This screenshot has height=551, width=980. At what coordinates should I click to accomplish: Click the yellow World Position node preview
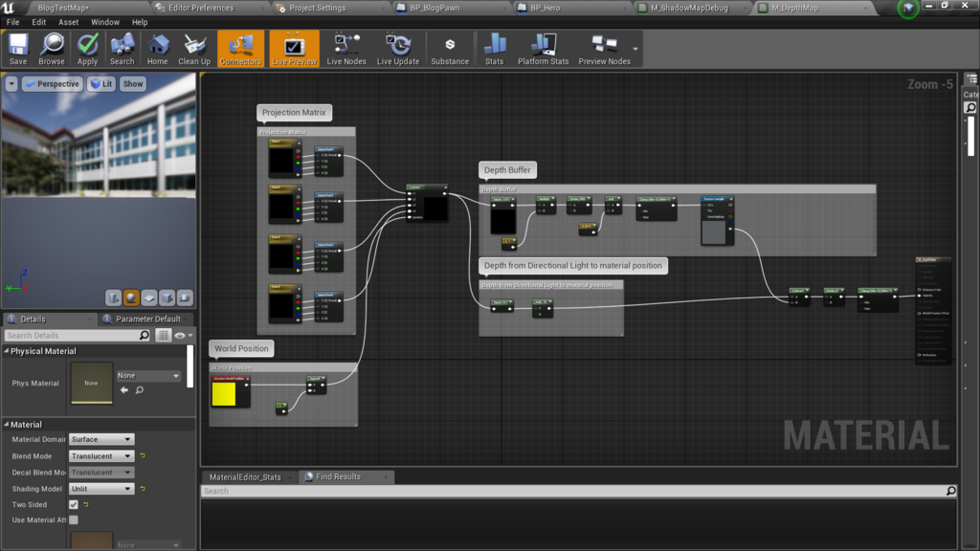[224, 394]
